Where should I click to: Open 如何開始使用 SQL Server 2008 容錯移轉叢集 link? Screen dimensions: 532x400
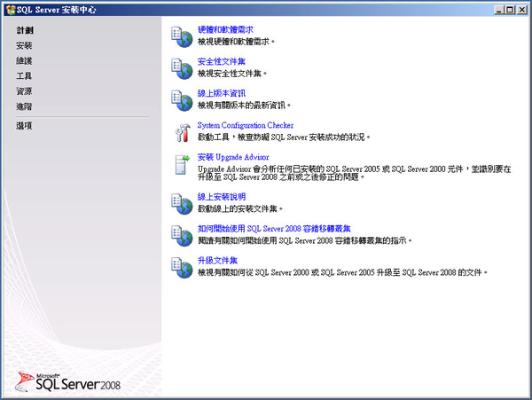[274, 229]
